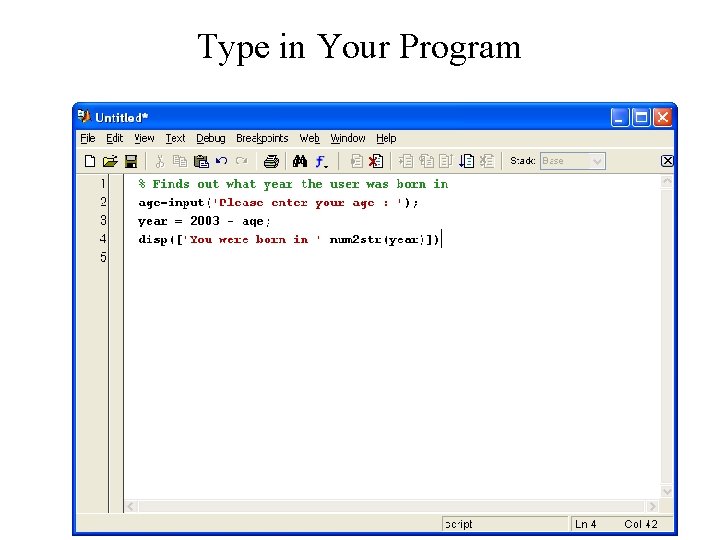Viewport: 720px width, 540px height.
Task: Clear all breakpoints with the red X icon
Action: [376, 161]
